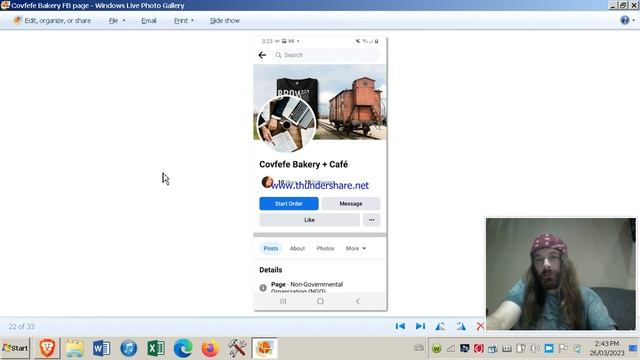The width and height of the screenshot is (640, 360).
Task: Open iTunes from taskbar
Action: pyautogui.click(x=129, y=348)
